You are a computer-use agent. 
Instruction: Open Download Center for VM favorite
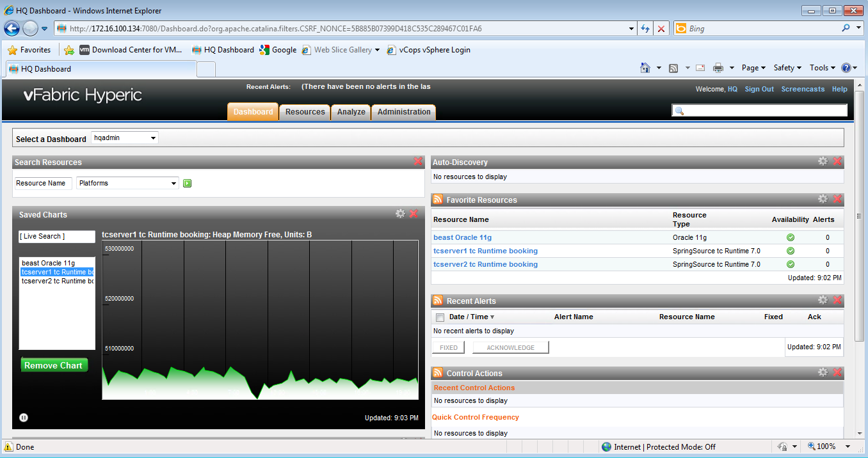tap(131, 50)
